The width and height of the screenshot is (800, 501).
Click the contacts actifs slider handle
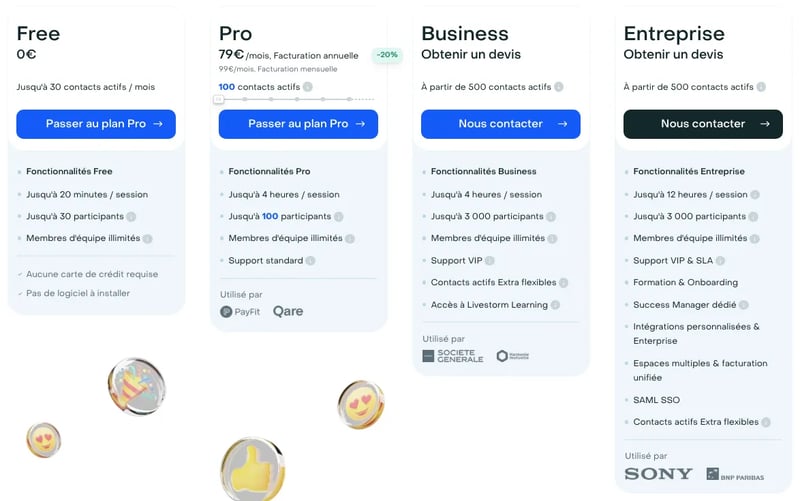pyautogui.click(x=219, y=99)
